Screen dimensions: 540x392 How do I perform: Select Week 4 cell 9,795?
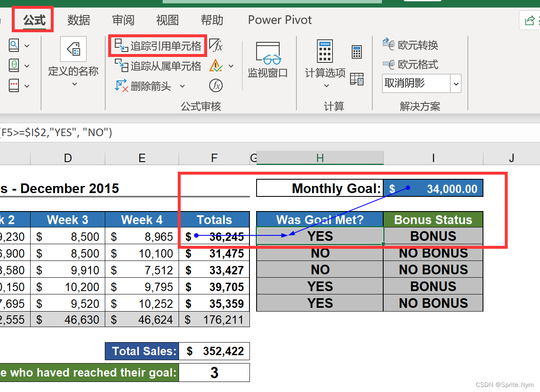tap(142, 287)
